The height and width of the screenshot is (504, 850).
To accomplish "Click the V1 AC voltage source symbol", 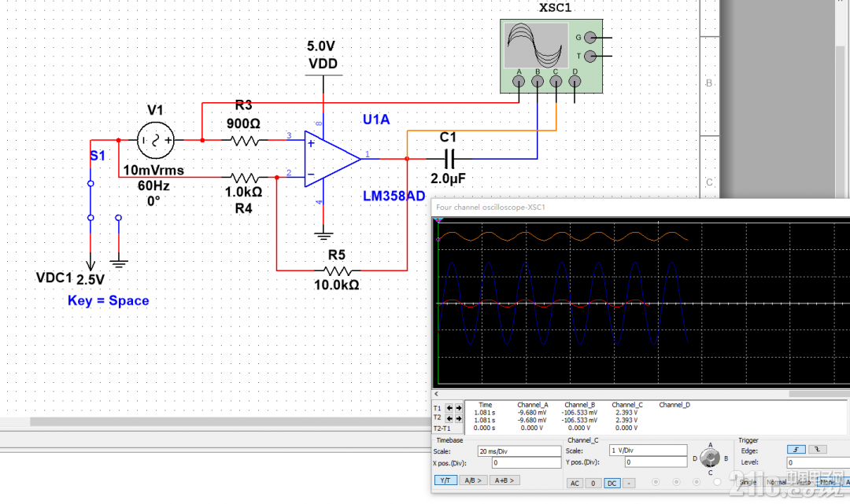I will coord(156,141).
